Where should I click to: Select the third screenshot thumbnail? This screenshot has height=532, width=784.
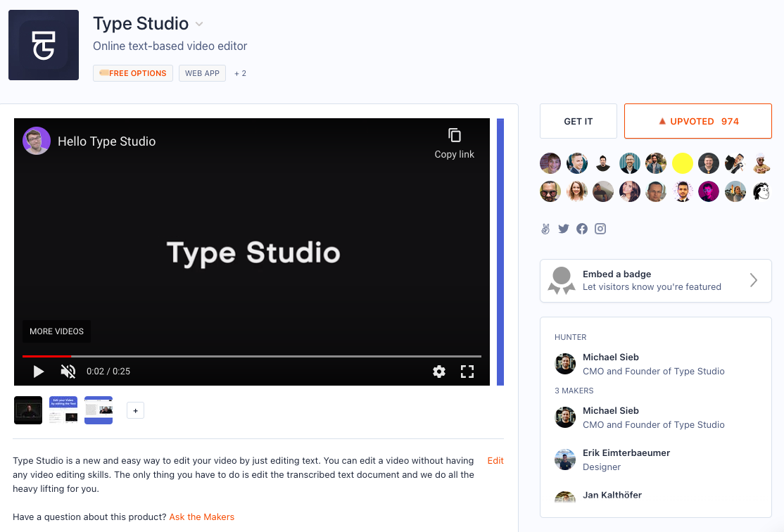(99, 410)
